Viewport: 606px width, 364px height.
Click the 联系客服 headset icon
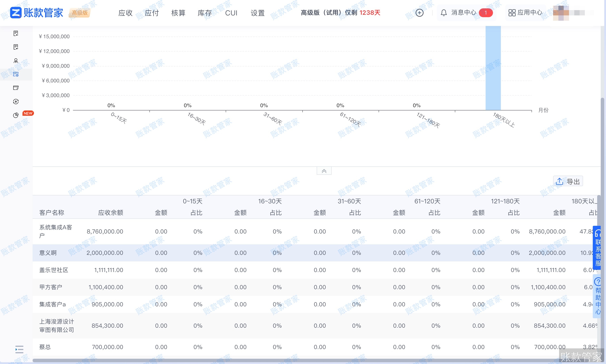598,233
